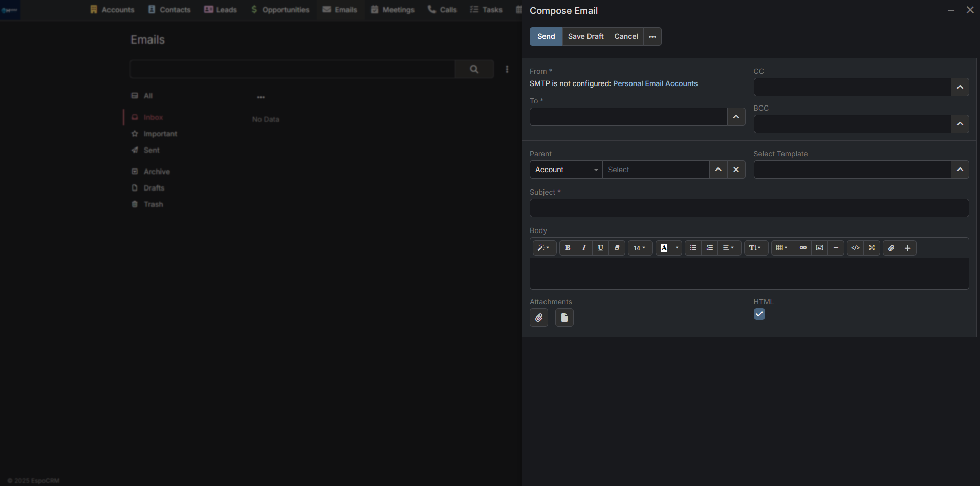This screenshot has width=980, height=486.
Task: Clear font style with eraser icon
Action: [x=617, y=248]
